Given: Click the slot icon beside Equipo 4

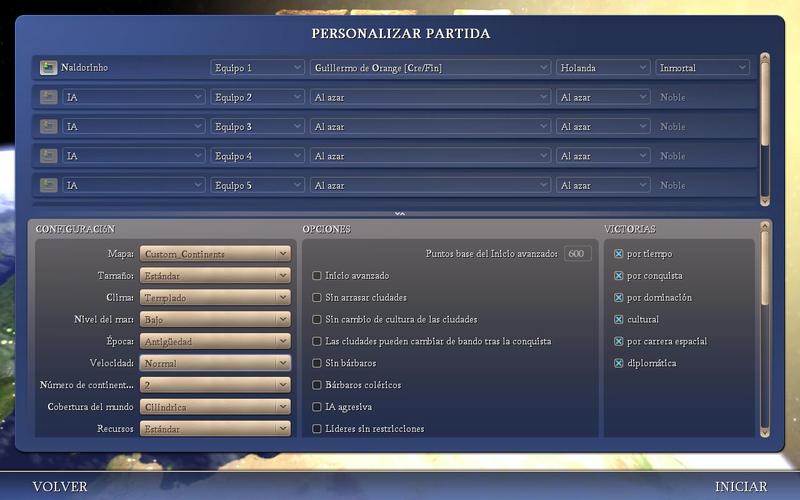Looking at the screenshot, I should point(48,156).
